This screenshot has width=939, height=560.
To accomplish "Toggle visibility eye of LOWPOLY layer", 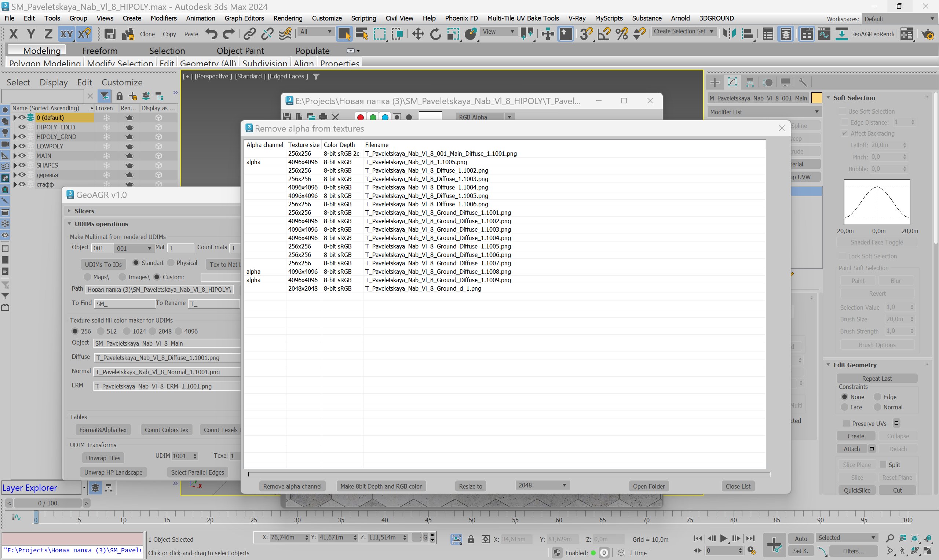I will click(22, 146).
